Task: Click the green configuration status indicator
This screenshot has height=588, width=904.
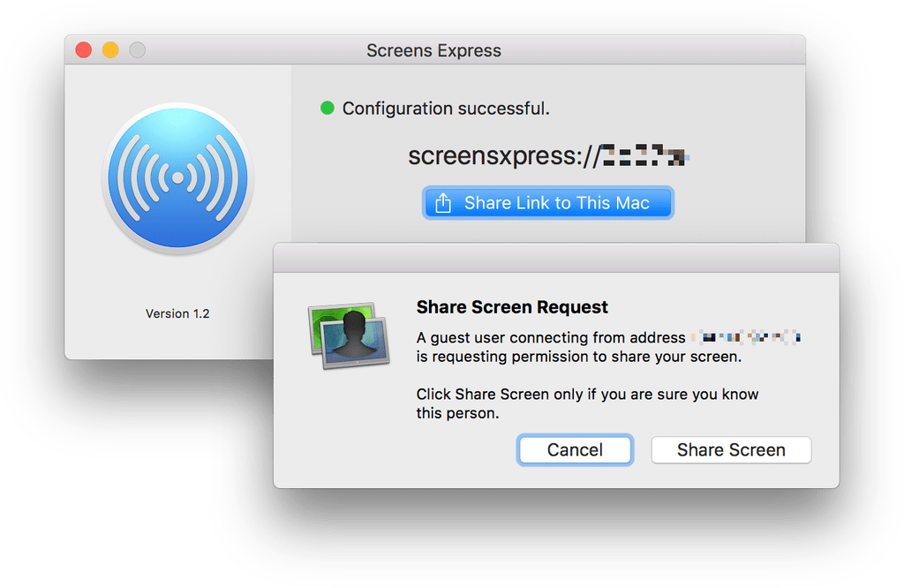Action: [328, 108]
